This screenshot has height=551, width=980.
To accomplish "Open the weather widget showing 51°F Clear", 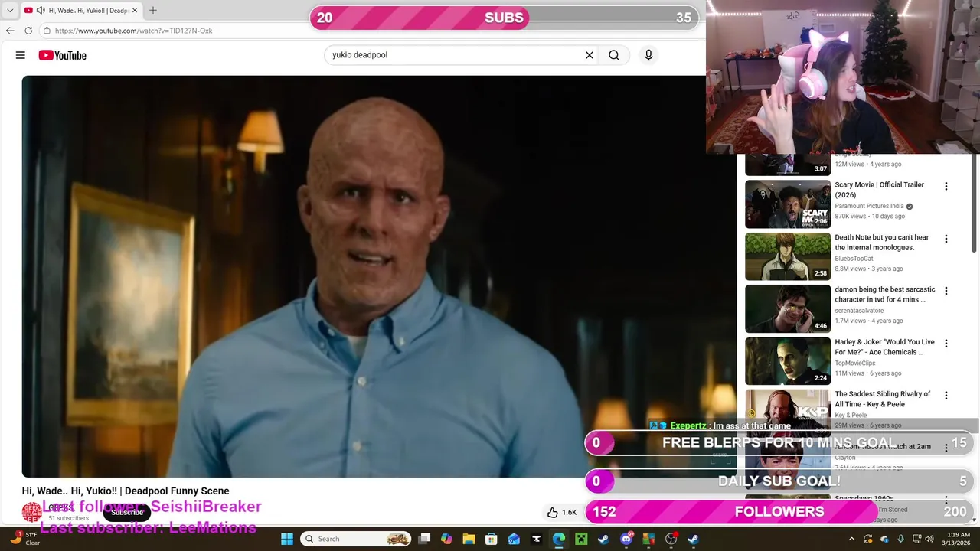I will (24, 539).
